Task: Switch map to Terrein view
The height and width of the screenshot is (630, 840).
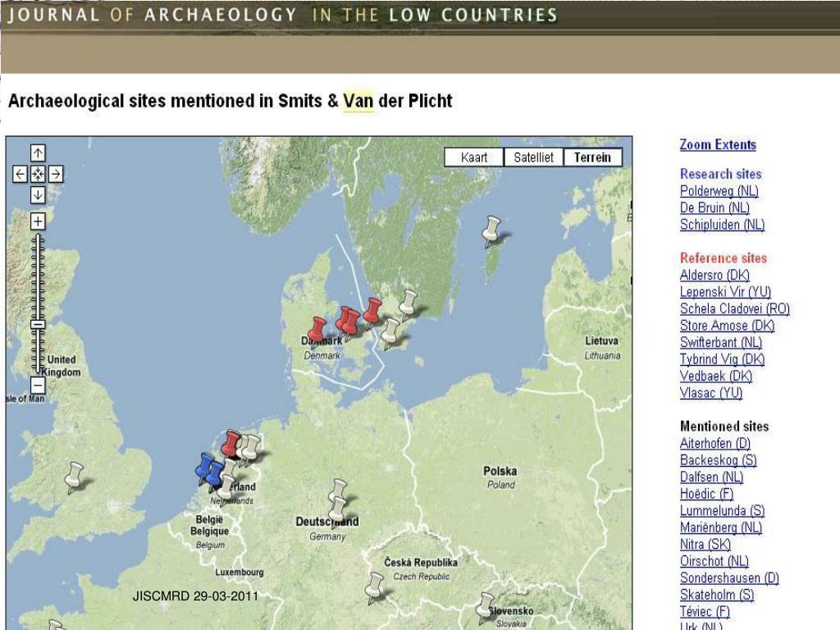Action: click(x=592, y=157)
